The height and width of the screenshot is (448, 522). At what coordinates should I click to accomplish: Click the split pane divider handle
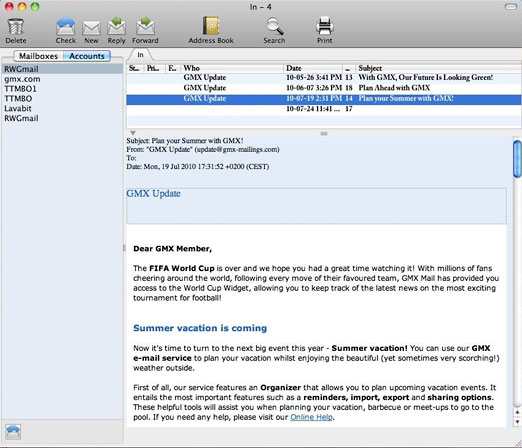click(324, 134)
